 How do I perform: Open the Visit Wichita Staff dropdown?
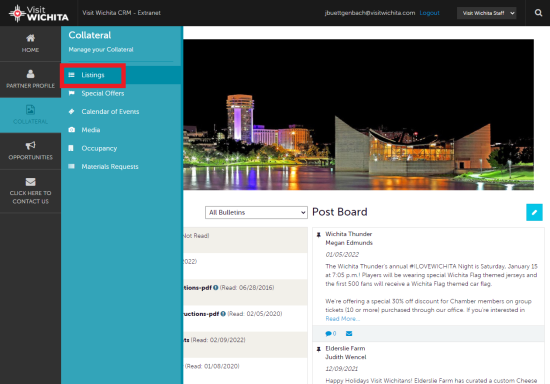[x=487, y=13]
